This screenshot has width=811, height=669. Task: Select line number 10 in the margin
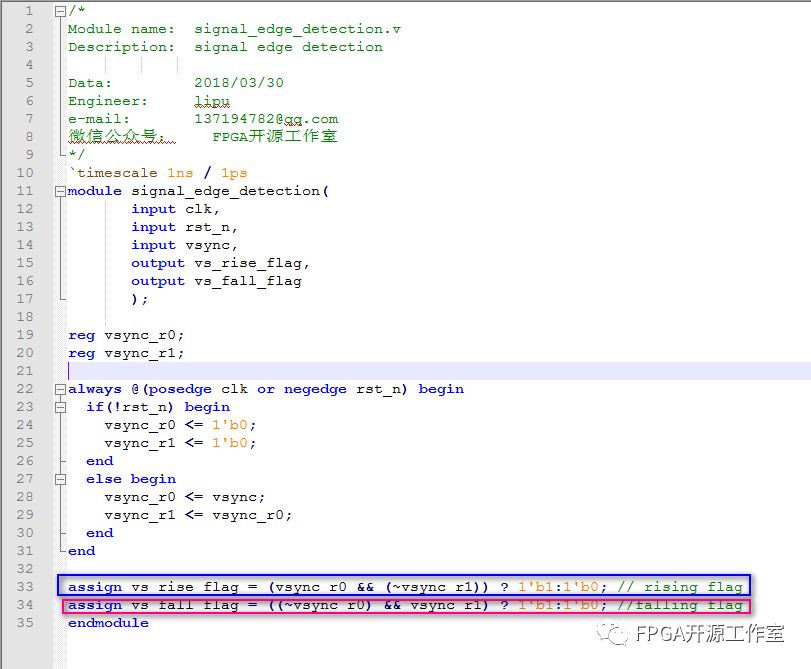click(x=25, y=173)
